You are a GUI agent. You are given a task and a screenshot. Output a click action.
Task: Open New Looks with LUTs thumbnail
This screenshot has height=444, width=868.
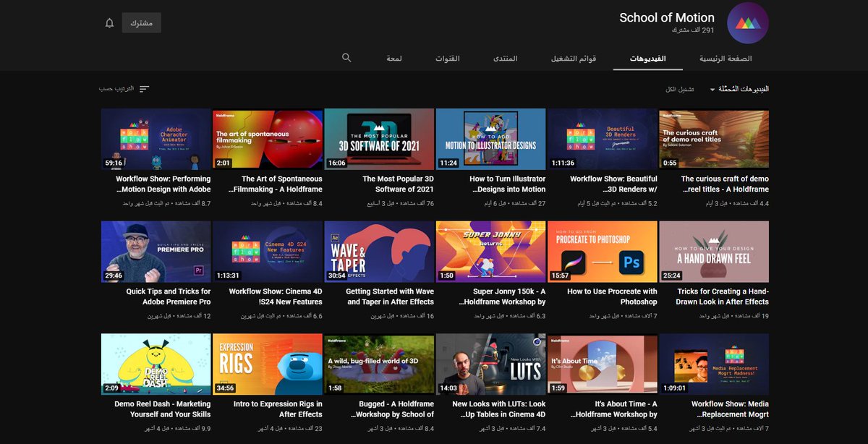coord(490,364)
